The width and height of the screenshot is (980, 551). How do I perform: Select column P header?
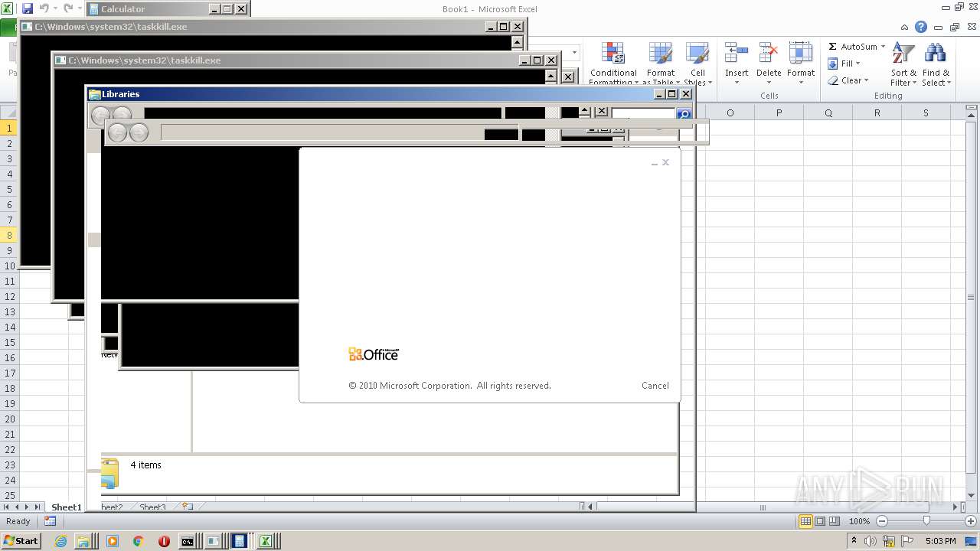pyautogui.click(x=779, y=112)
